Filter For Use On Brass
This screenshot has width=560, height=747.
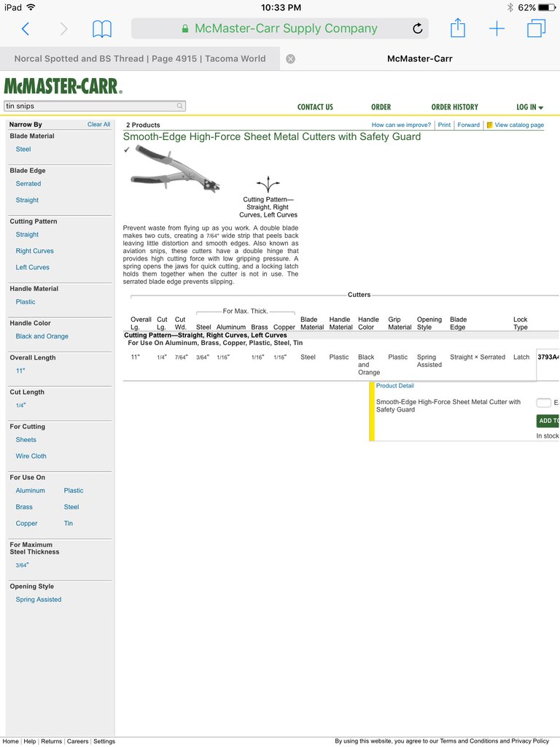point(24,507)
